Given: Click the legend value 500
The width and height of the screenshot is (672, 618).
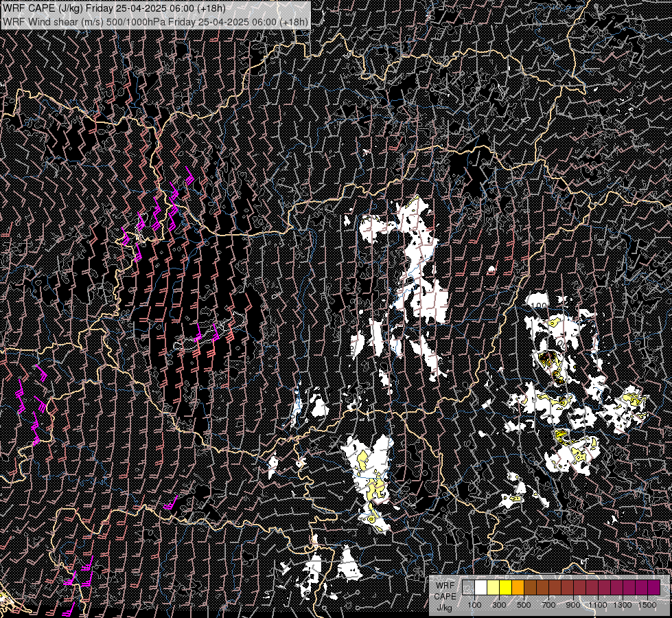Looking at the screenshot, I should click(x=524, y=605).
